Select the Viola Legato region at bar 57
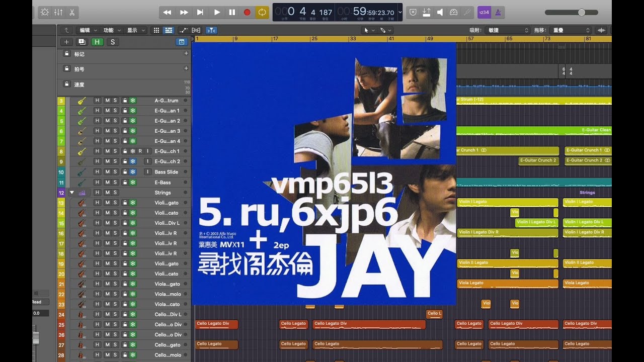 tap(508, 284)
